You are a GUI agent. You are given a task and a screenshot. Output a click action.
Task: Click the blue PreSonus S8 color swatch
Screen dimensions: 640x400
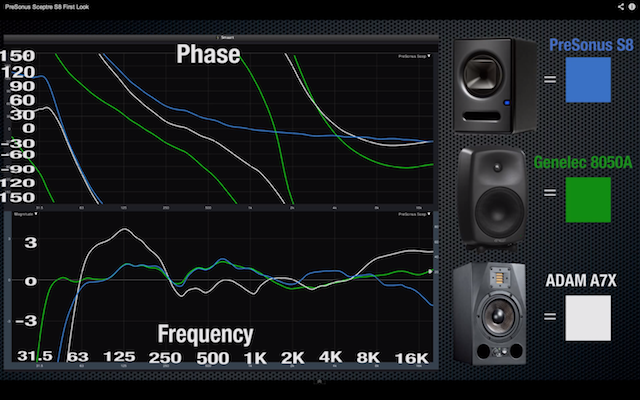coord(588,80)
